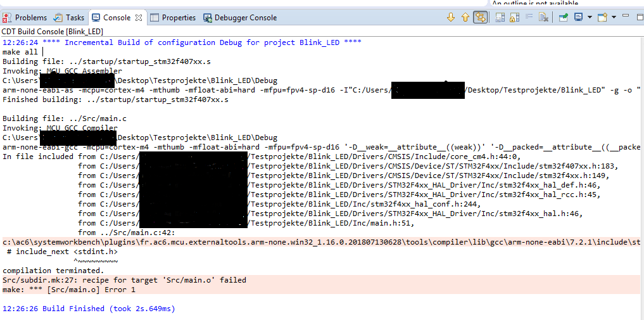The height and width of the screenshot is (320, 644).
Task: Click the arm-none-eabi-as command line
Action: [322, 90]
